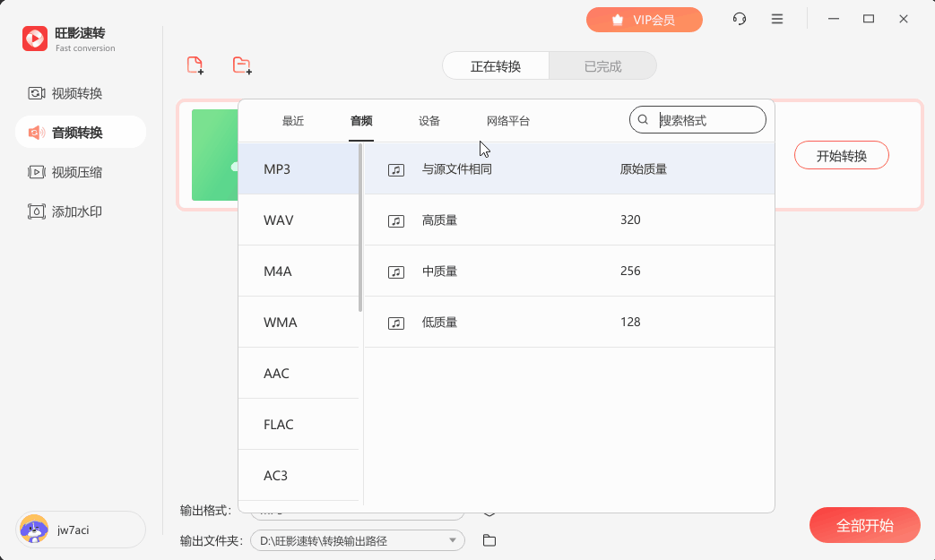The height and width of the screenshot is (560, 935).
Task: Expand the 输出文件夹 path dropdown
Action: [453, 540]
